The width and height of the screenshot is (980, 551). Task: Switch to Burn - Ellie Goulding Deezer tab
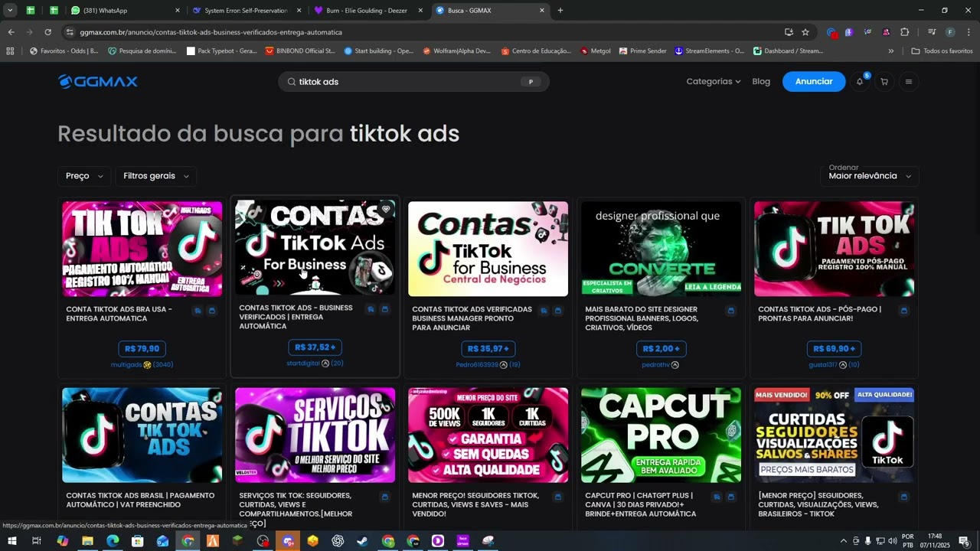point(367,11)
